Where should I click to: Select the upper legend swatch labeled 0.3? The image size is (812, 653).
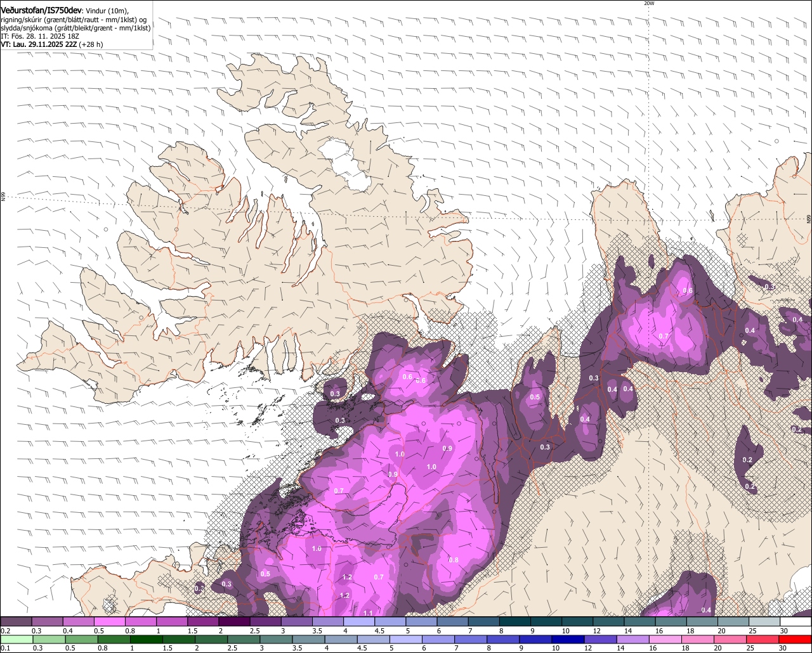click(x=47, y=622)
